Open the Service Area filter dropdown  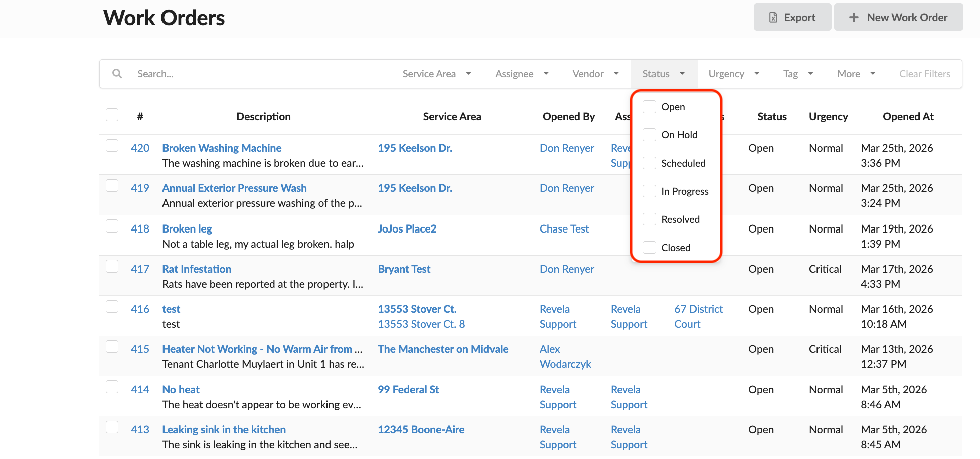coord(437,74)
